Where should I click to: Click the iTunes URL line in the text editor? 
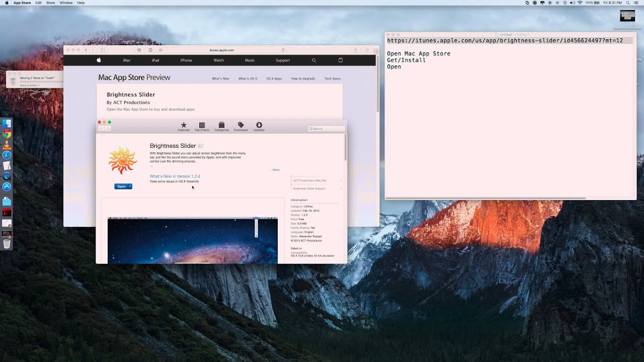point(505,40)
